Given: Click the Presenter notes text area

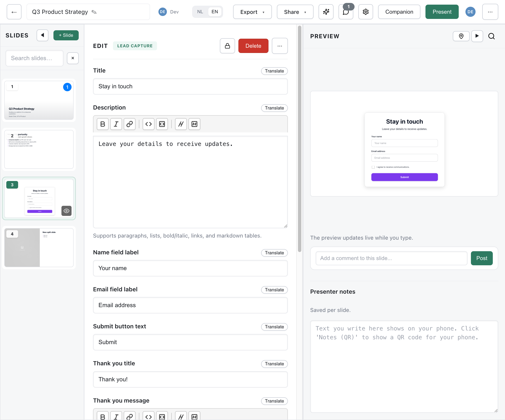Looking at the screenshot, I should coord(404,367).
